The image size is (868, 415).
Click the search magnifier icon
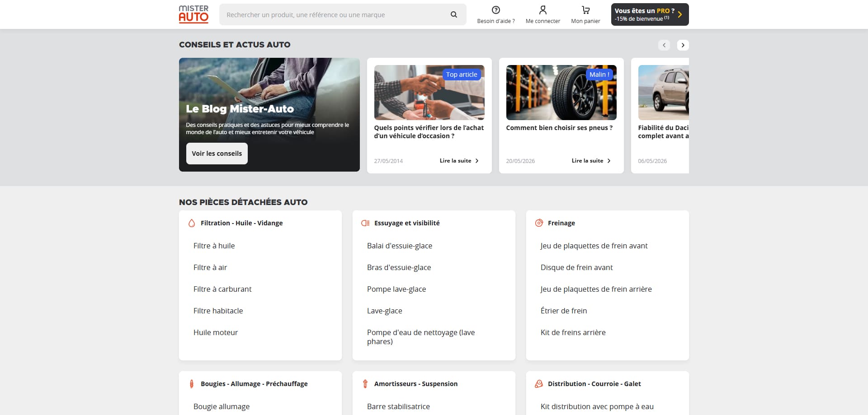(454, 14)
